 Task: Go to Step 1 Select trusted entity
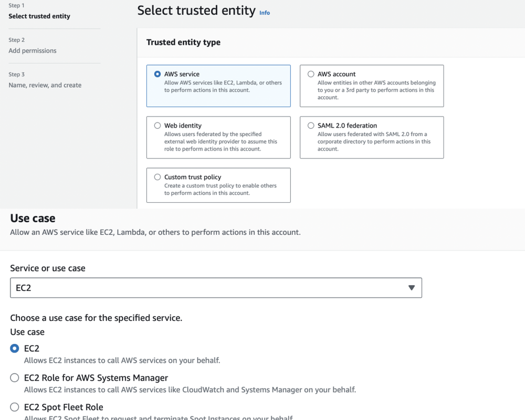click(x=39, y=16)
